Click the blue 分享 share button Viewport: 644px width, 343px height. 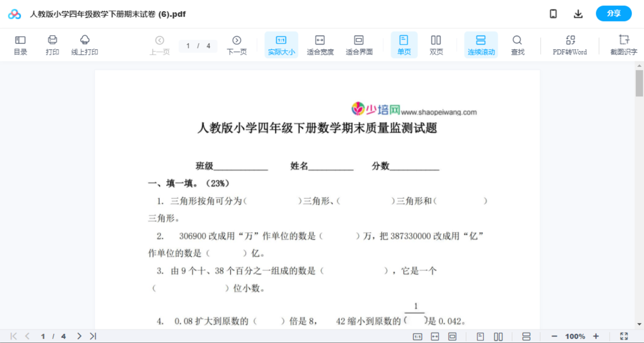point(613,13)
